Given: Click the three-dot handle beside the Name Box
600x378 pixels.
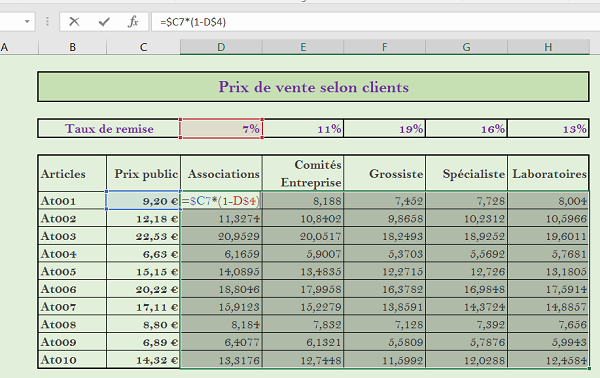Looking at the screenshot, I should pyautogui.click(x=47, y=21).
